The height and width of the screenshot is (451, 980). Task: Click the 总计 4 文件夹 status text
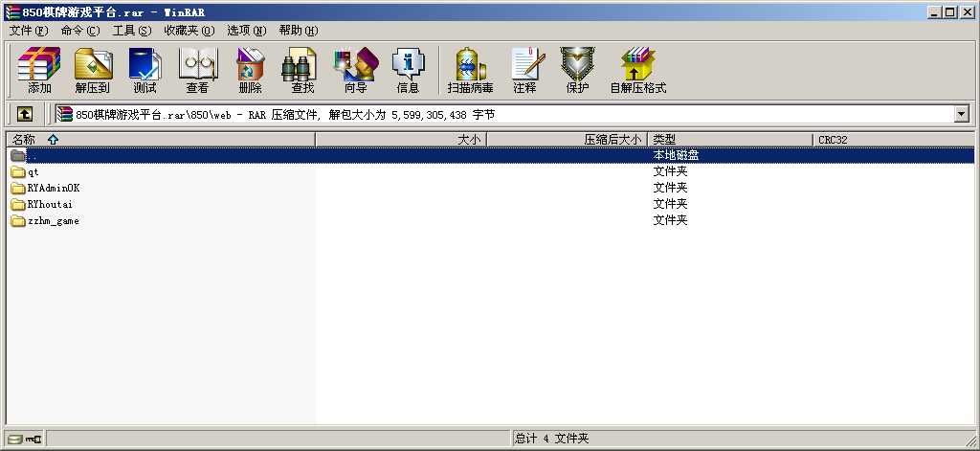coord(551,440)
